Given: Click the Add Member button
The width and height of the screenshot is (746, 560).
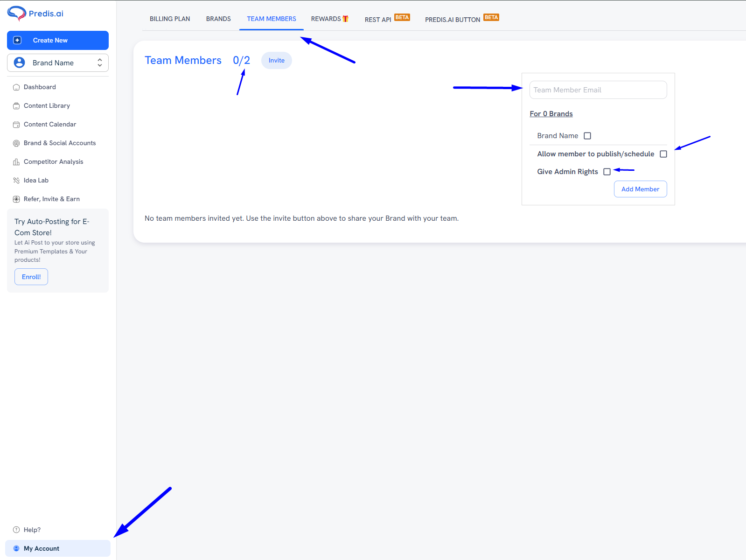Looking at the screenshot, I should (x=640, y=189).
